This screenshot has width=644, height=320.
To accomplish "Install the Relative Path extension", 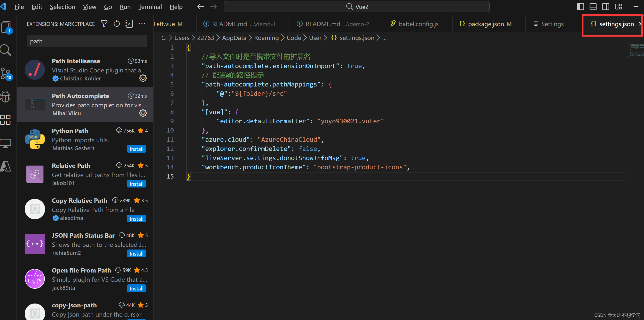I will pos(136,184).
